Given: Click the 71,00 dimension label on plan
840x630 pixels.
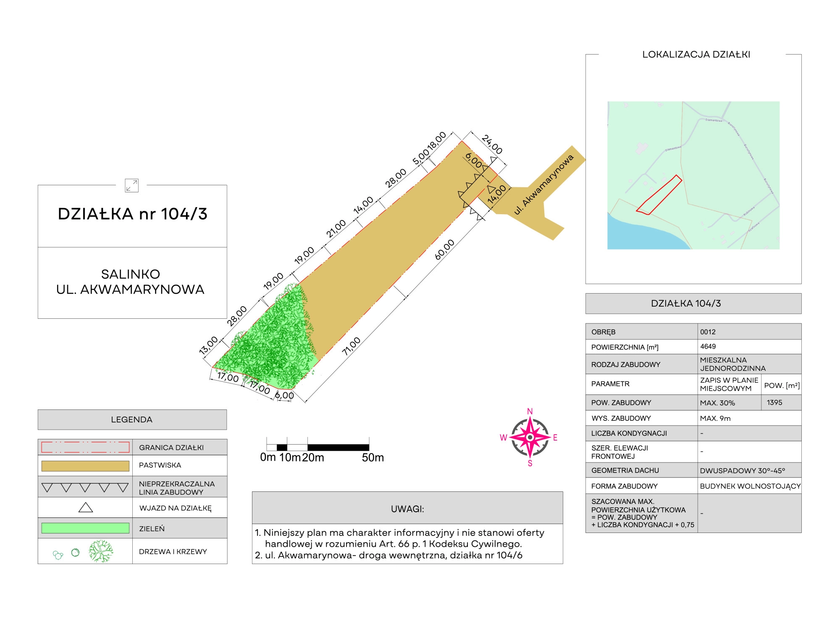Looking at the screenshot, I should (x=351, y=346).
